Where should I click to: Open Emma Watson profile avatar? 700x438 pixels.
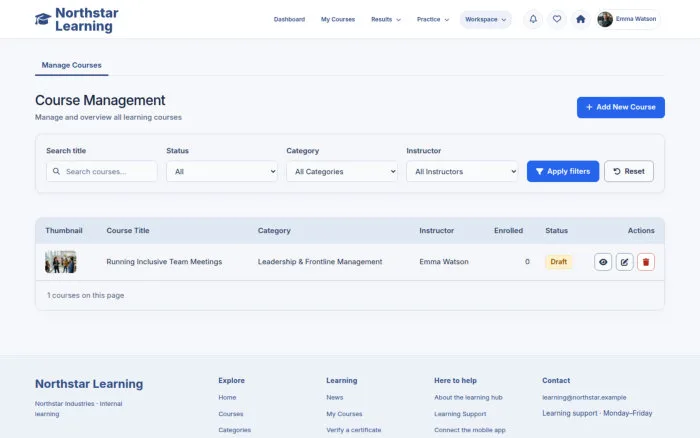click(605, 19)
